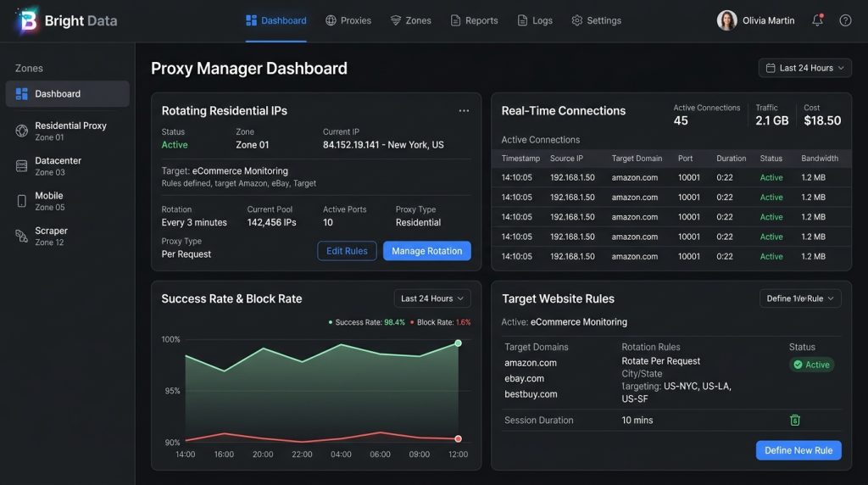Click the Manage Rotation button
This screenshot has width=868, height=485.
(427, 251)
